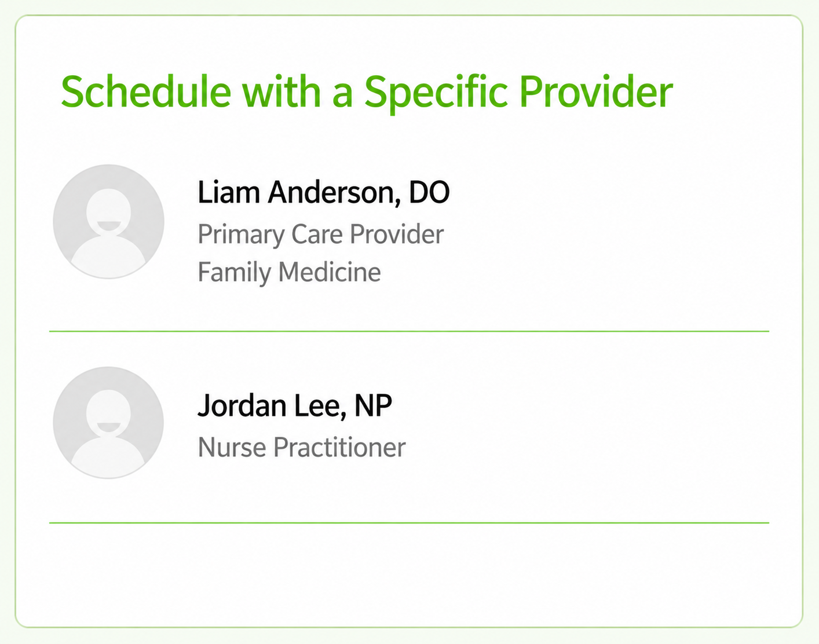Click the first name Jordan
This screenshot has height=644, width=819.
242,405
